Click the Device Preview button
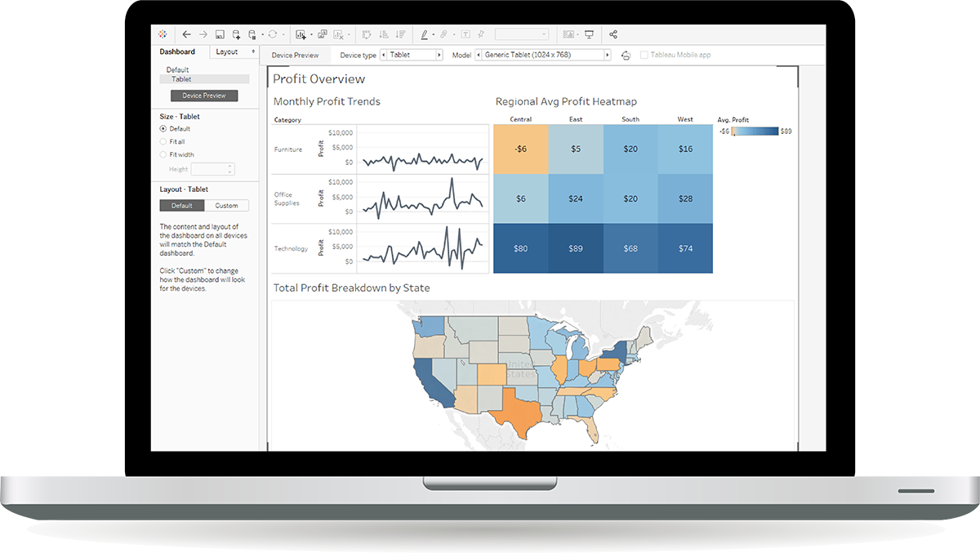 pyautogui.click(x=205, y=96)
